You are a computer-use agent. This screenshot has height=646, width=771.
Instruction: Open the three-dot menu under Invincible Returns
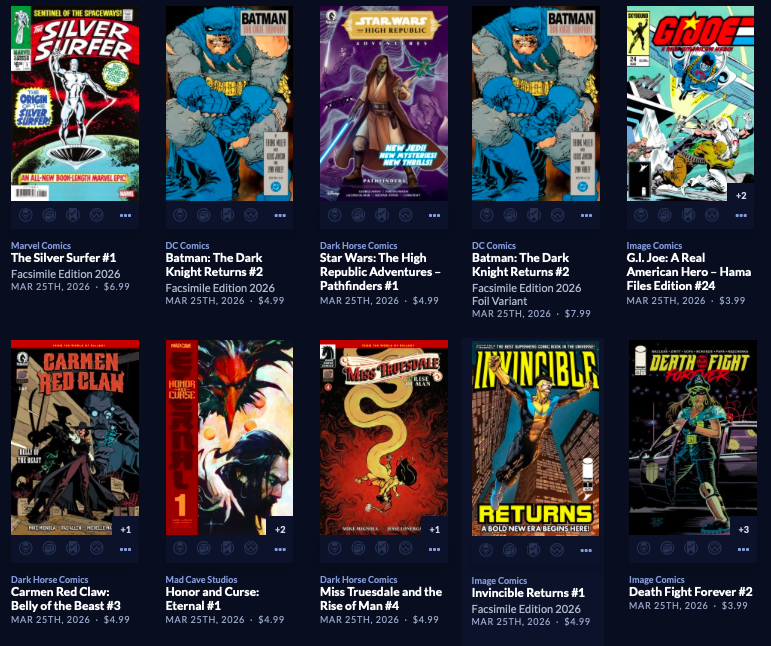(586, 550)
